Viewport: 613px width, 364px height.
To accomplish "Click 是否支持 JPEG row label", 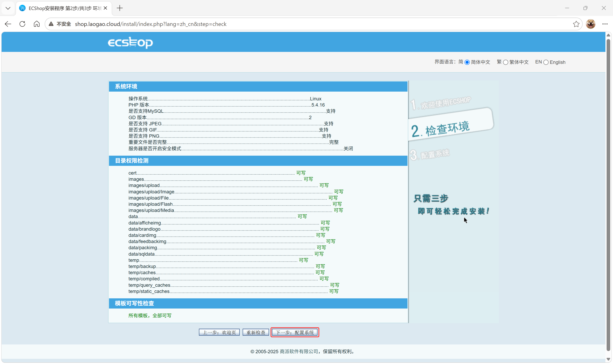I will (145, 124).
